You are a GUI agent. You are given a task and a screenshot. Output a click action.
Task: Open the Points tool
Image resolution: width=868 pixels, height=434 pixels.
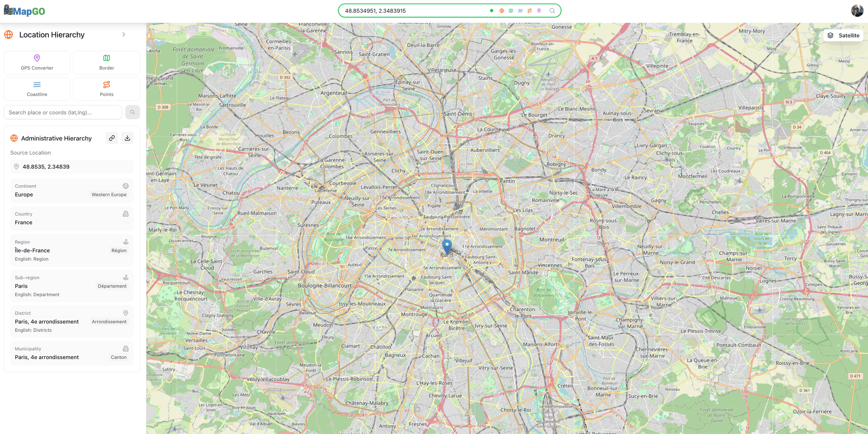click(107, 89)
